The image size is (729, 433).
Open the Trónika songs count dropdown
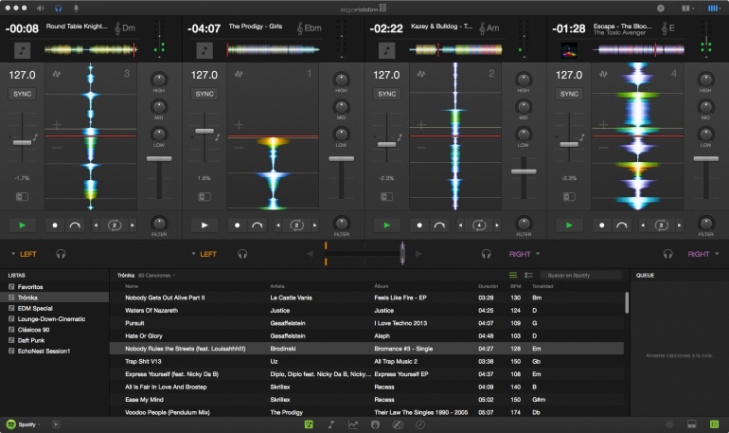(157, 275)
